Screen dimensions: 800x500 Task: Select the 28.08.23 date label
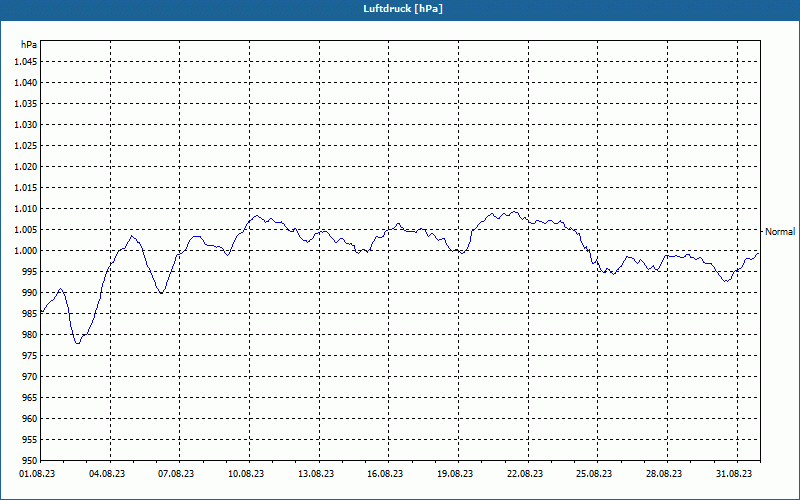pos(664,474)
